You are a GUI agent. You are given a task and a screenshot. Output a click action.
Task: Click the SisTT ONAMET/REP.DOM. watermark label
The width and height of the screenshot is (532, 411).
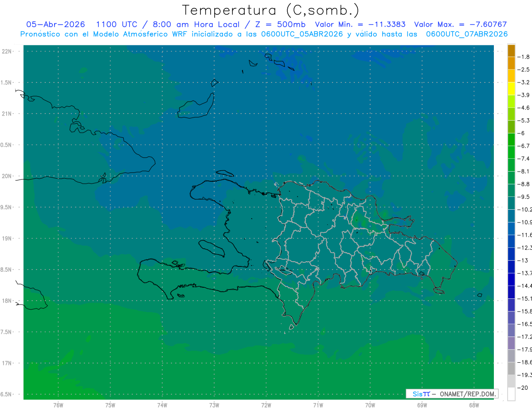(452, 394)
